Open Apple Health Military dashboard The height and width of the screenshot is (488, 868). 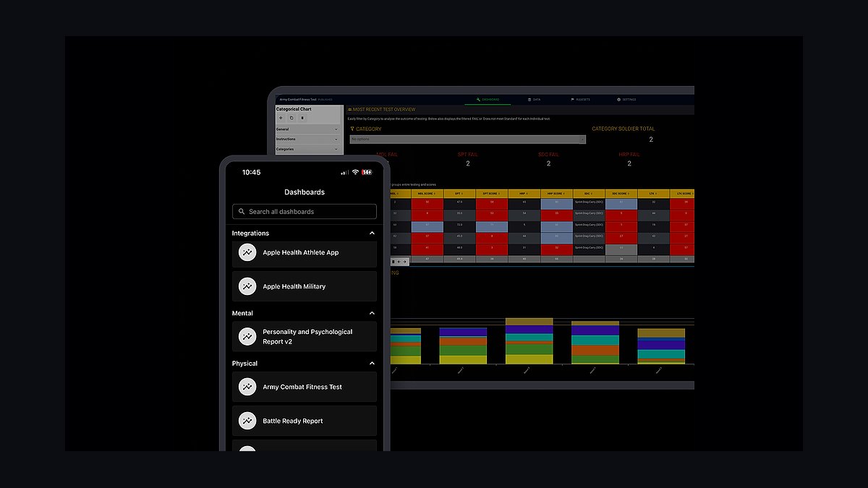(x=305, y=286)
